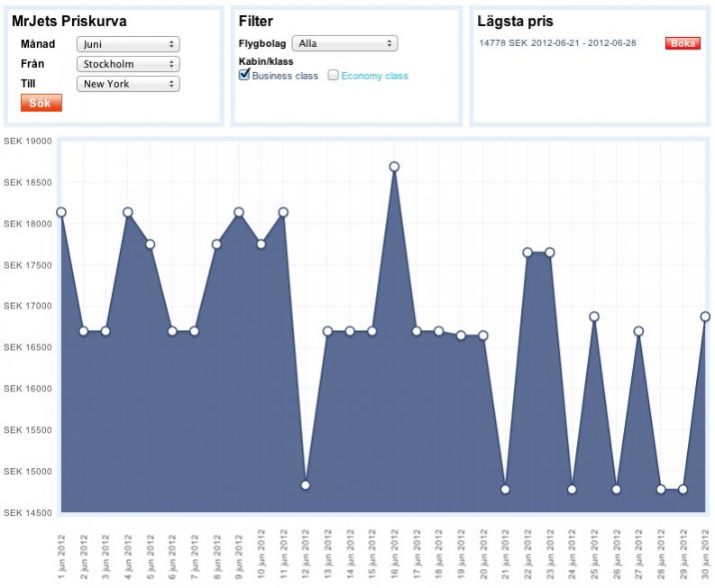
Task: Open the Månad dropdown showing Juni
Action: 128,44
